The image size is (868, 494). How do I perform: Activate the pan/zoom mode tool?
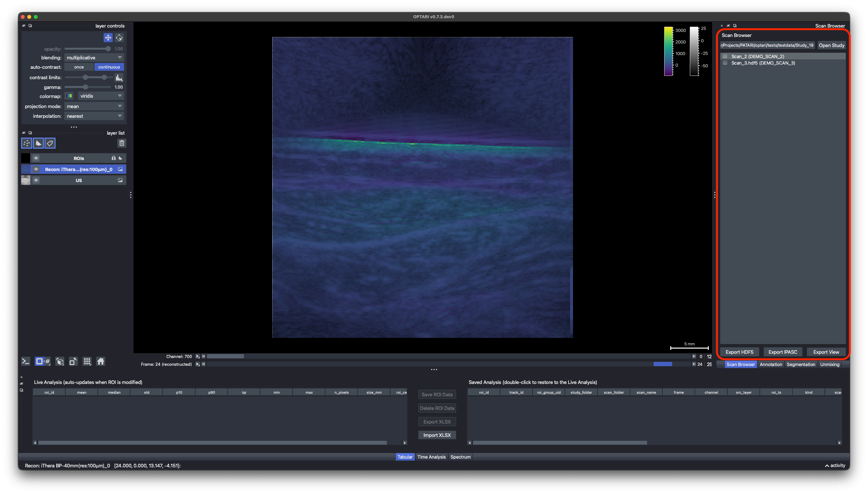pos(108,38)
